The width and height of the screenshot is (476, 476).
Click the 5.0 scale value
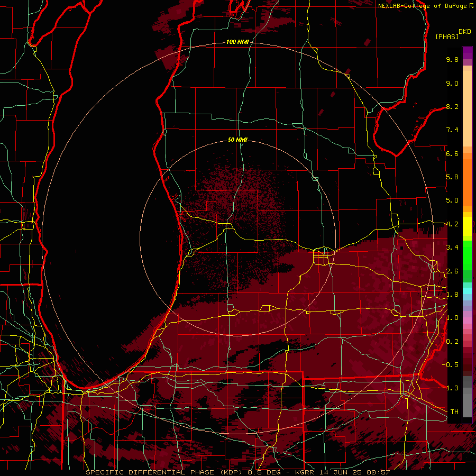pos(452,200)
